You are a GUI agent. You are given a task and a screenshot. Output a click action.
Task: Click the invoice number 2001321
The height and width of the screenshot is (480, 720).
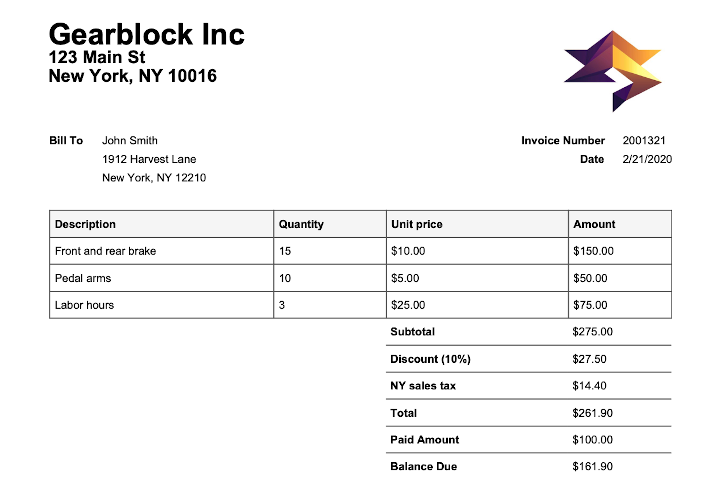[x=644, y=141]
